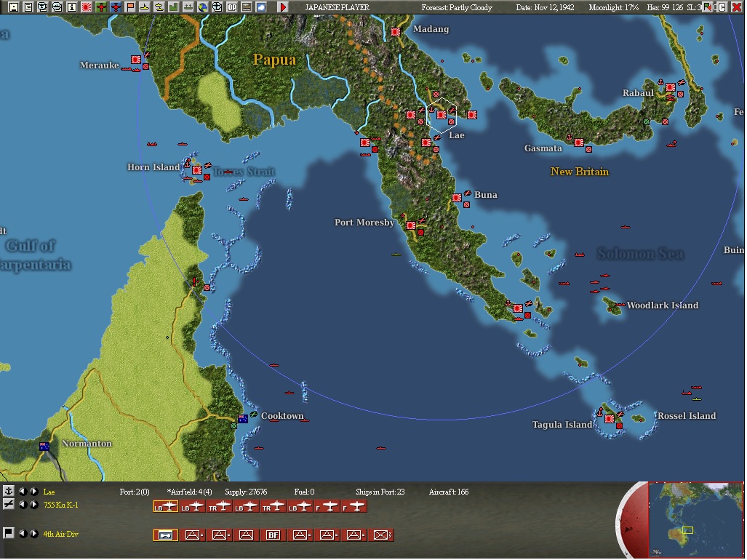747x560 pixels.
Task: Select the Australian flag base at Normanton
Action: click(x=44, y=447)
